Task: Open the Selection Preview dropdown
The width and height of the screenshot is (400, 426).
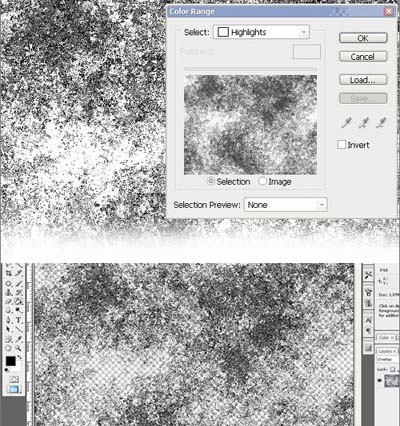Action: click(286, 205)
